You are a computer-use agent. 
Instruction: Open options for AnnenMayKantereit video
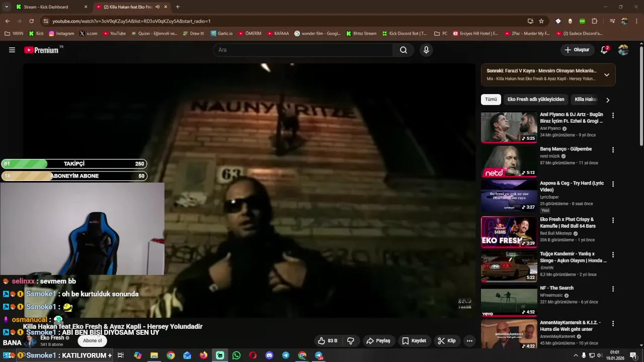(x=613, y=323)
